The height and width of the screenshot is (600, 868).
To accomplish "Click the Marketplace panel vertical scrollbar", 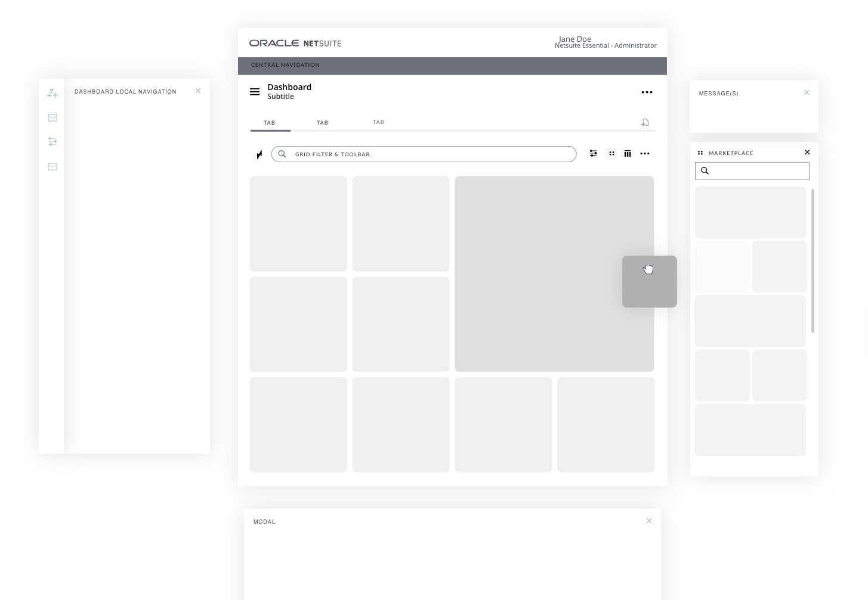I will 813,261.
